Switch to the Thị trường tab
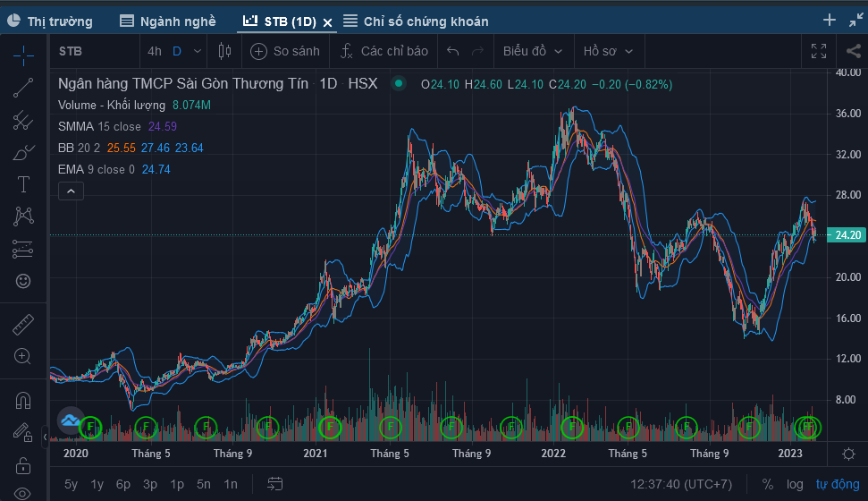This screenshot has height=501, width=868. (x=50, y=21)
